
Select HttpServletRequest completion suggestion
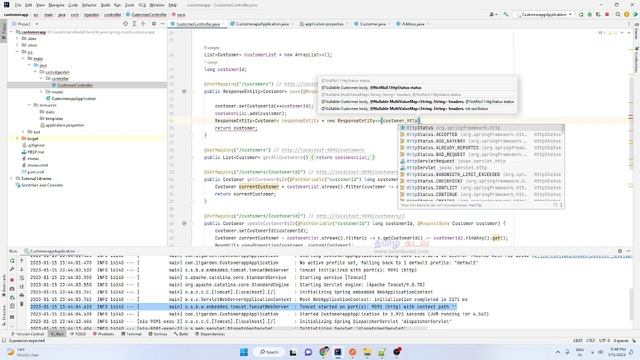(481, 161)
